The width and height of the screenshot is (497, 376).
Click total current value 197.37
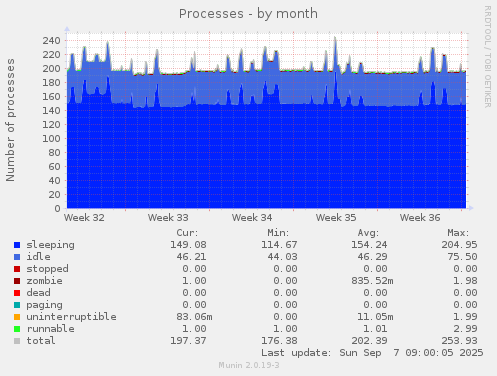(x=188, y=341)
